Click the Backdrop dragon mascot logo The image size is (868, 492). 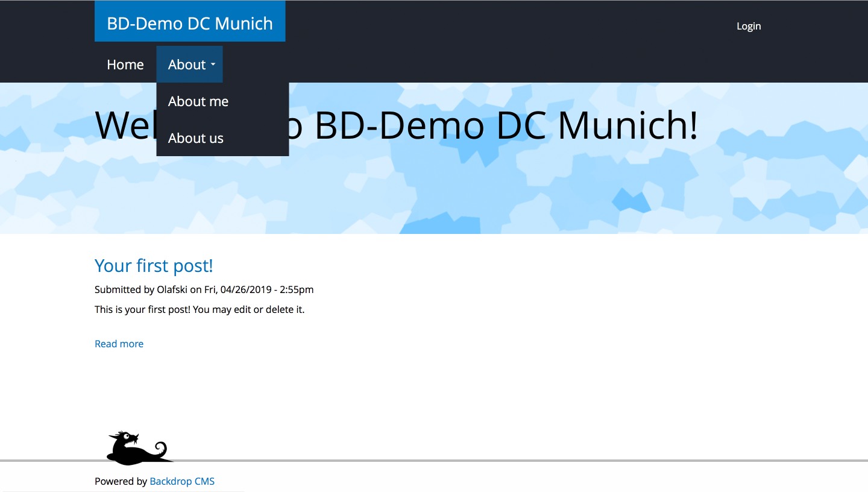139,449
